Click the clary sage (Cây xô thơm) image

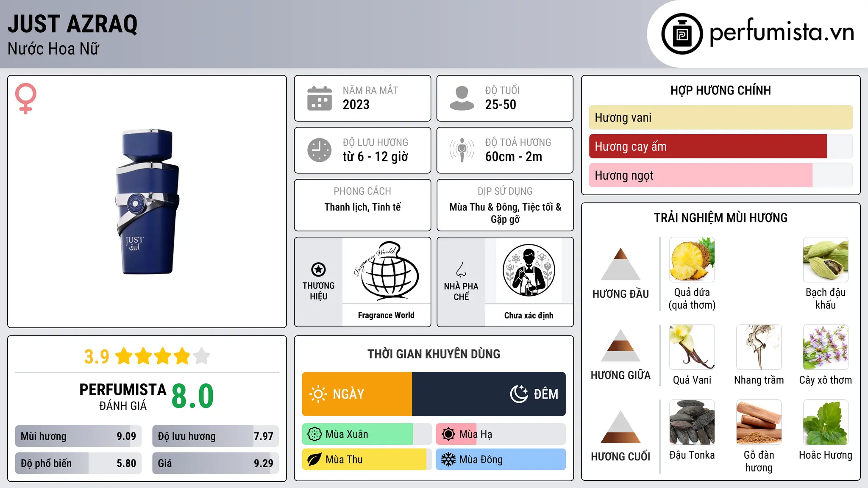pyautogui.click(x=826, y=347)
